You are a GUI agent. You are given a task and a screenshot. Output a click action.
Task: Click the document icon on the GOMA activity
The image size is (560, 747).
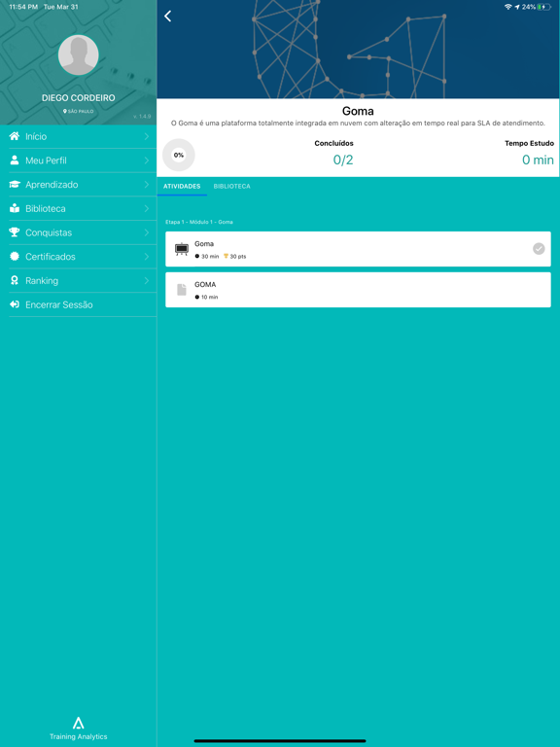(x=182, y=290)
